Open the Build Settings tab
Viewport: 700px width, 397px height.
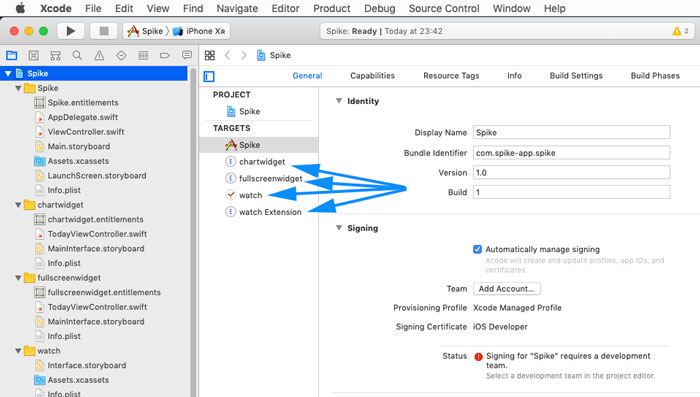pos(576,76)
